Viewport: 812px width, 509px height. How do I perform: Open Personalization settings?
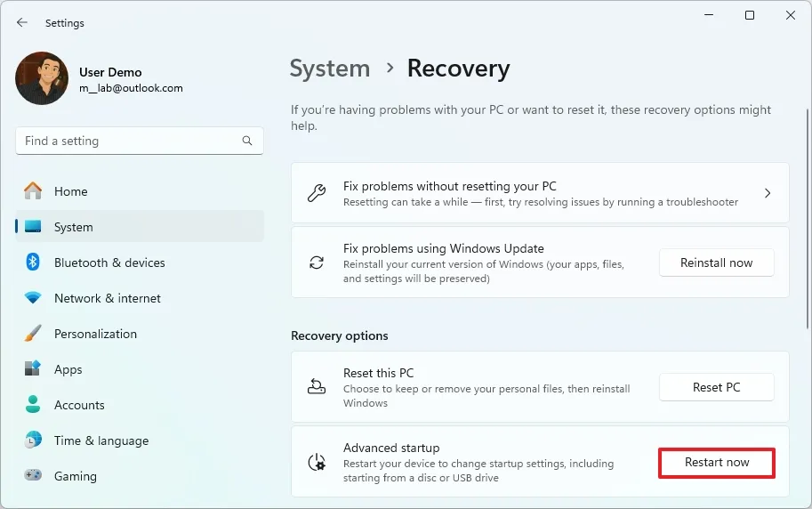point(140,334)
